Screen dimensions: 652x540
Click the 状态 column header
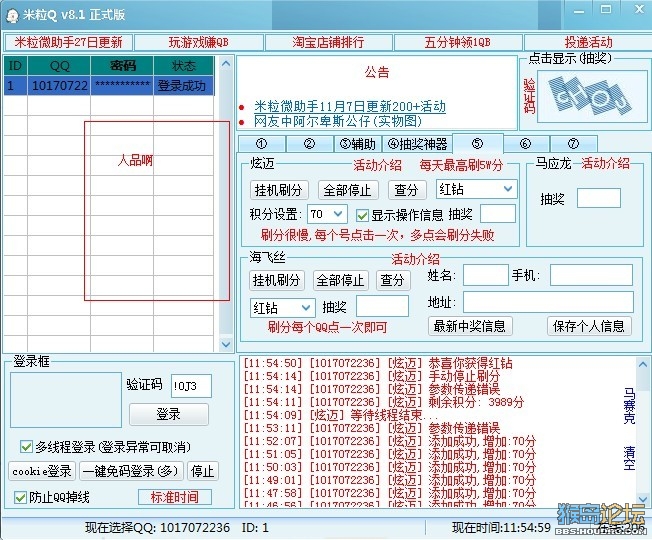tap(184, 66)
